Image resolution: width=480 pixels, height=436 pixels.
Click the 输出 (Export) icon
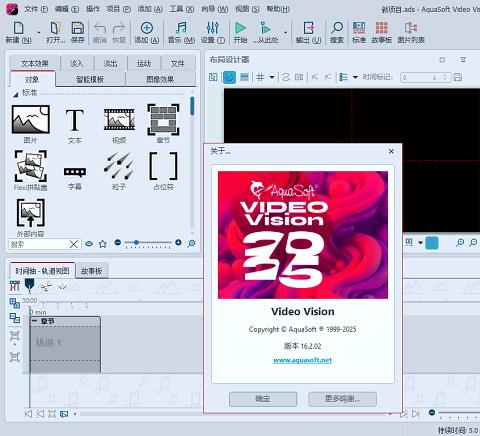309,28
